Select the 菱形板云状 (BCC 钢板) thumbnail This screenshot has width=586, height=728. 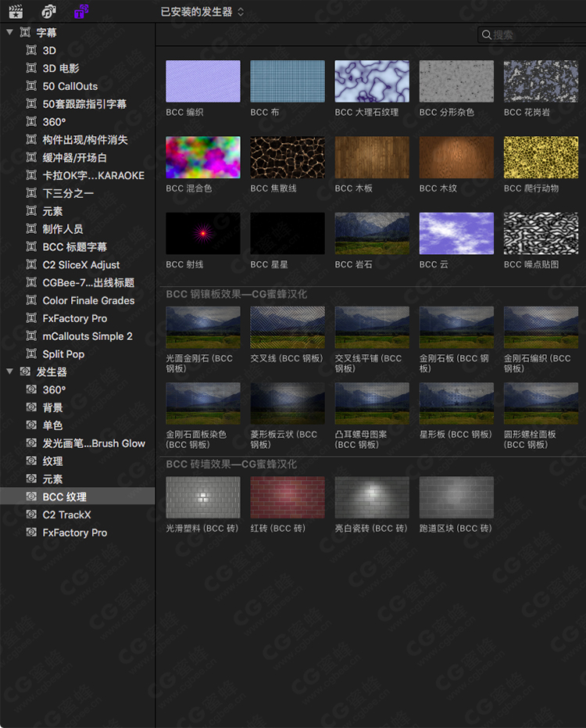pos(288,403)
